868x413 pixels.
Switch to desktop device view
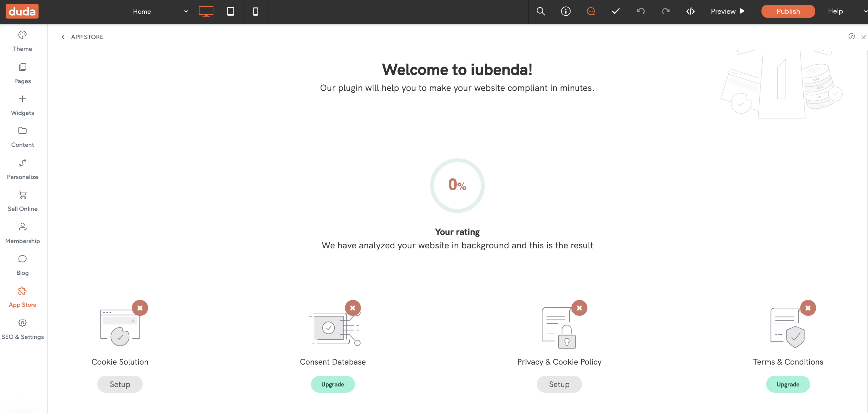[x=206, y=12]
